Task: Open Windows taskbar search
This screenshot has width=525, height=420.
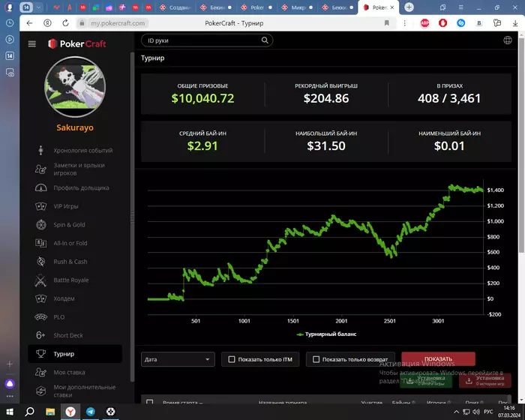Action: (29, 411)
